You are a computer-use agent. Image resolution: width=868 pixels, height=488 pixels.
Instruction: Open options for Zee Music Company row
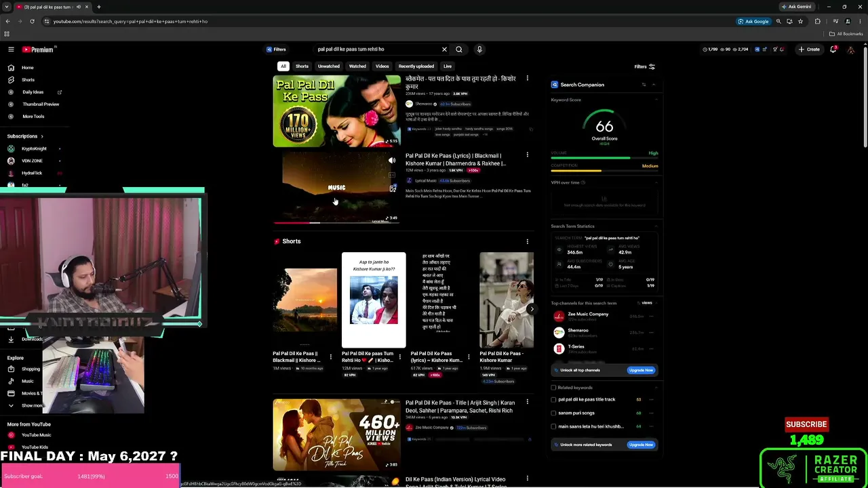pos(652,316)
